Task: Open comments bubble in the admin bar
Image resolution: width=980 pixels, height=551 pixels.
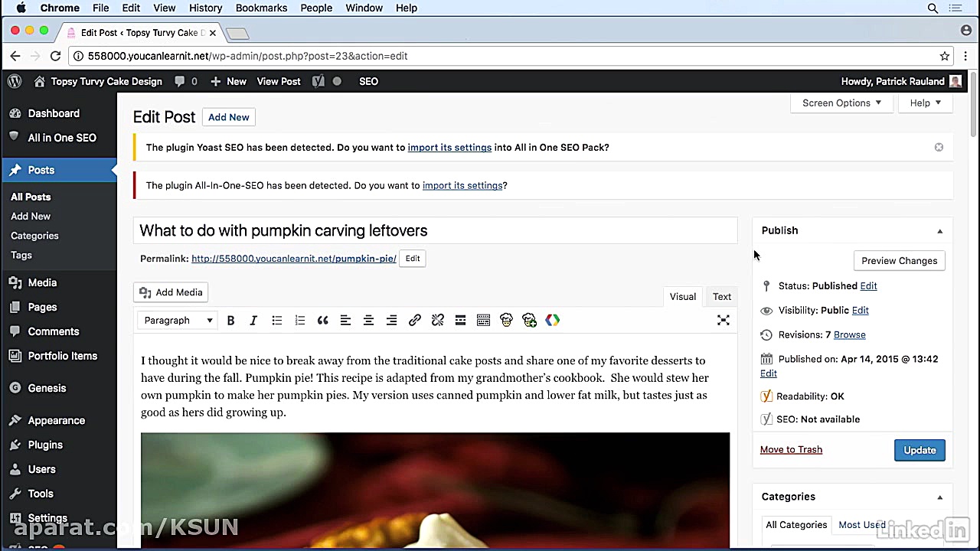Action: 186,81
